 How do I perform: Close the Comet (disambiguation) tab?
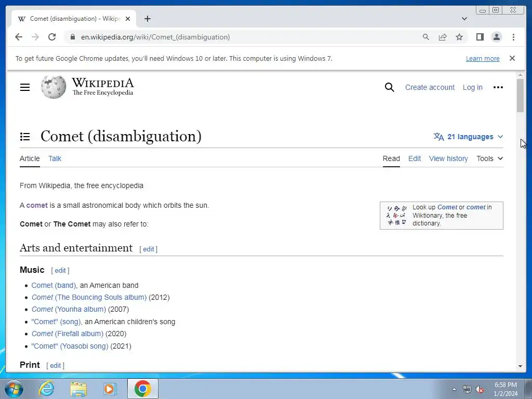pyautogui.click(x=128, y=19)
